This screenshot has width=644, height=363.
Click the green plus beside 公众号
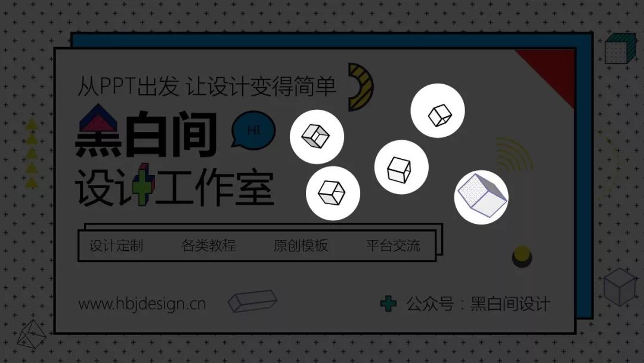pos(388,304)
